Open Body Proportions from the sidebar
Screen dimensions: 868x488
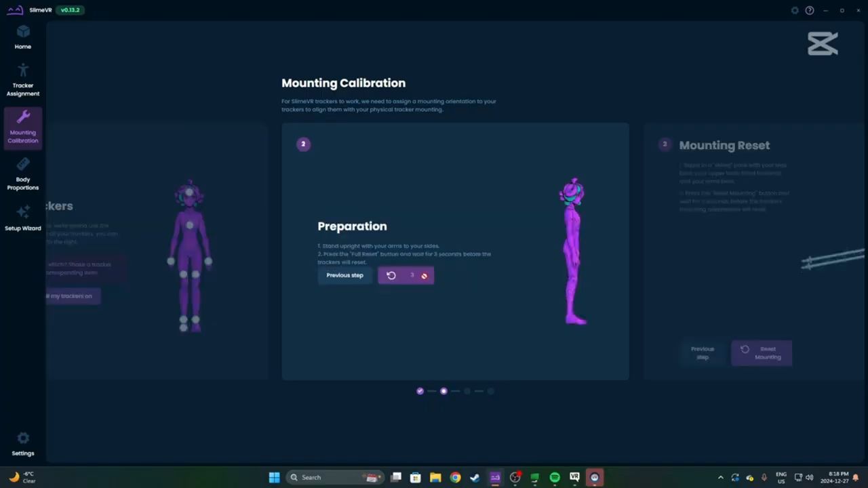pyautogui.click(x=23, y=174)
